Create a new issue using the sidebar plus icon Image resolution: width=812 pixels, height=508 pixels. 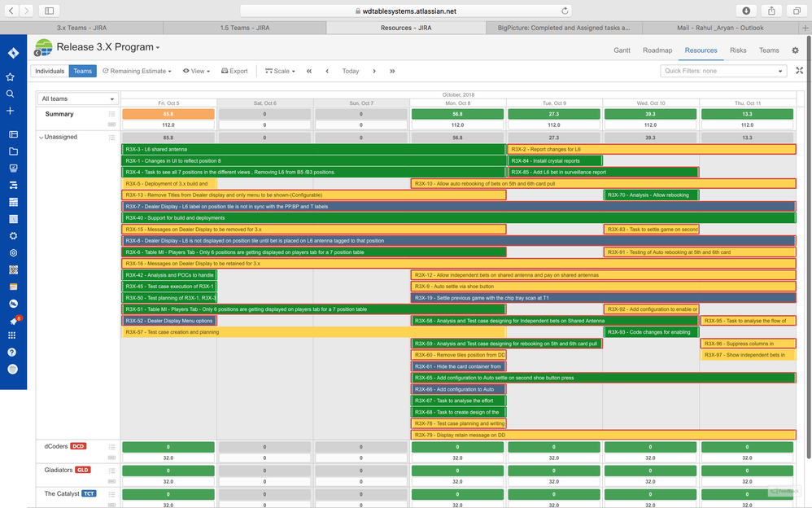[11, 111]
